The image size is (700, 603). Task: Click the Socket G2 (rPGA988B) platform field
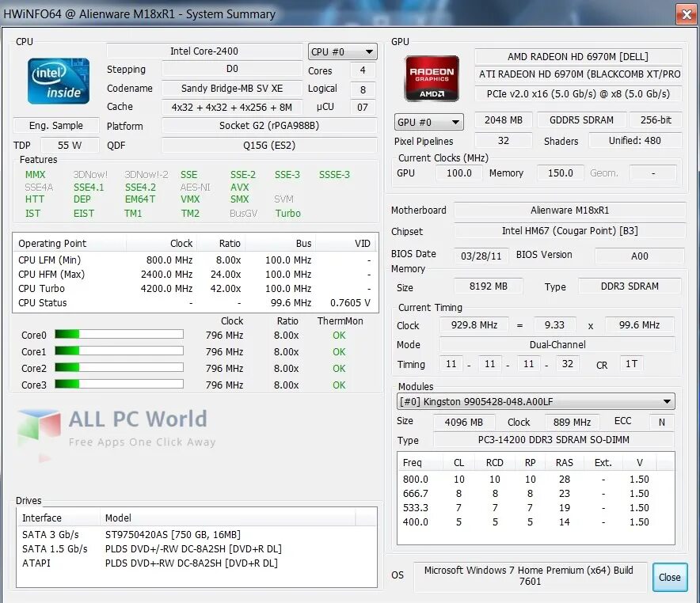pos(269,126)
